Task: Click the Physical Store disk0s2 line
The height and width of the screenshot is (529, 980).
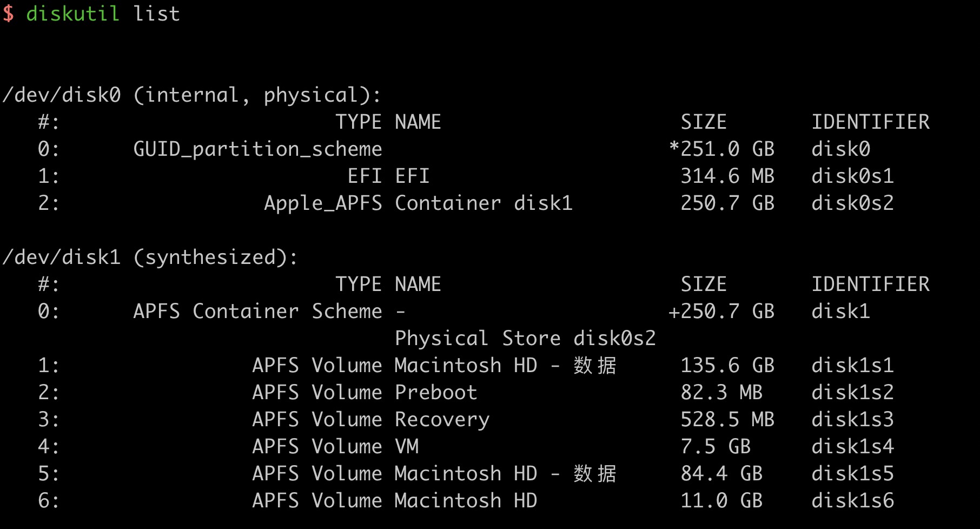Action: tap(525, 339)
